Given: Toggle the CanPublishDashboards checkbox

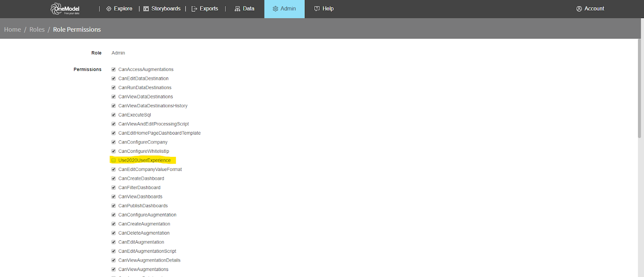Looking at the screenshot, I should 114,206.
